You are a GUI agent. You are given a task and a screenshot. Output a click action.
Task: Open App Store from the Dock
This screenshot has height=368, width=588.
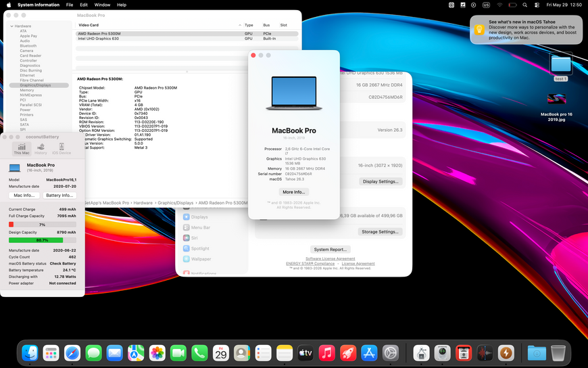(369, 353)
